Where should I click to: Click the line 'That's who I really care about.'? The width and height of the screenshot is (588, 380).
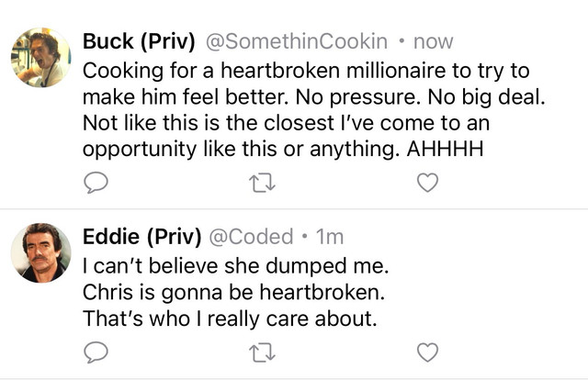[230, 319]
